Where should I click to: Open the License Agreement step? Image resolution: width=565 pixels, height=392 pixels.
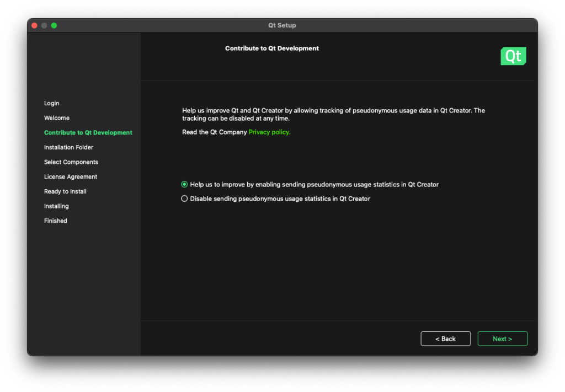71,177
